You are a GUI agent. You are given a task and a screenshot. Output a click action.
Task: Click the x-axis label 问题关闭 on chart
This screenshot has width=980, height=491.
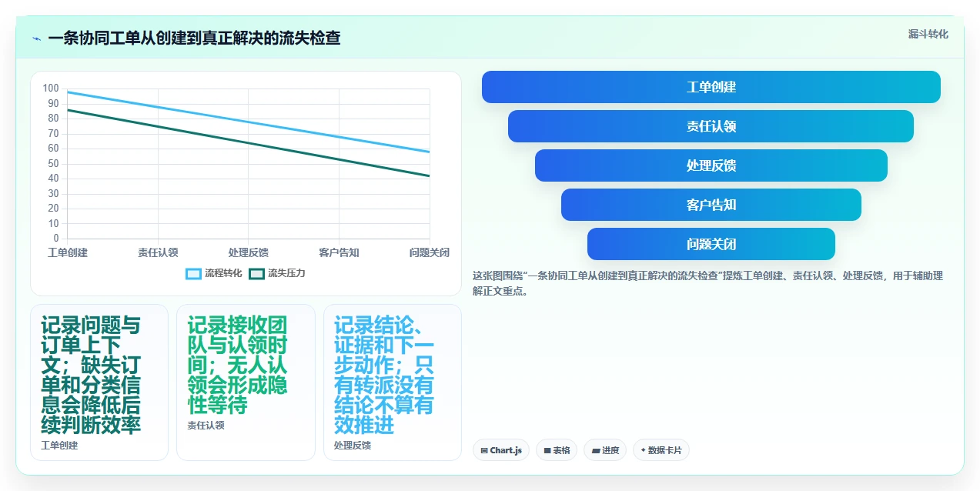click(x=430, y=252)
